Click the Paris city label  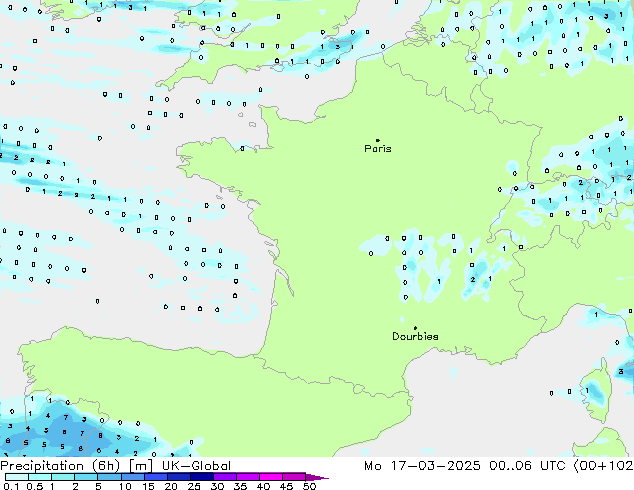coord(378,149)
